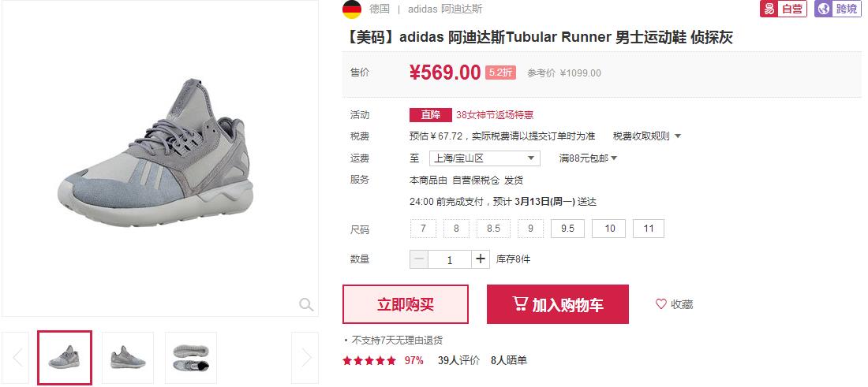The height and width of the screenshot is (387, 868).
Task: Click the five-star rating icons
Action: click(x=369, y=361)
